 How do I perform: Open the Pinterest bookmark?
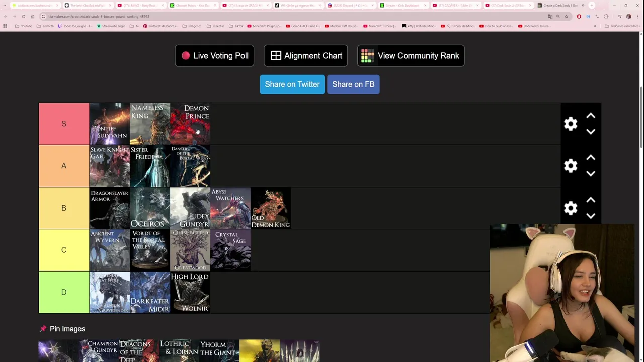click(160, 26)
